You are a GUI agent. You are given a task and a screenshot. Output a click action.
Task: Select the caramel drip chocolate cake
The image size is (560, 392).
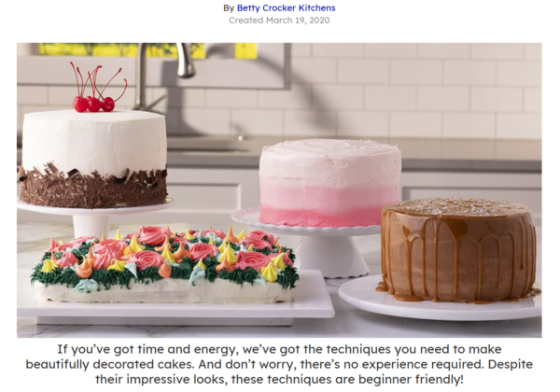[x=458, y=250]
